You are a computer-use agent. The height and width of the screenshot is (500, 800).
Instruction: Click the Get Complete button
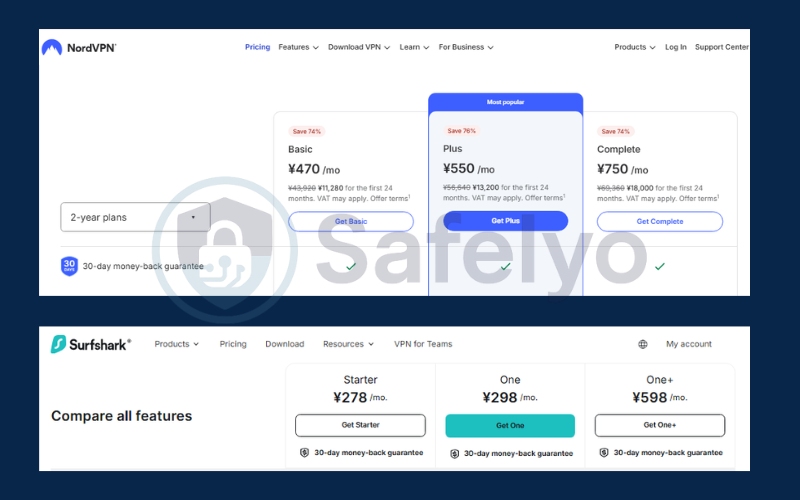click(660, 221)
